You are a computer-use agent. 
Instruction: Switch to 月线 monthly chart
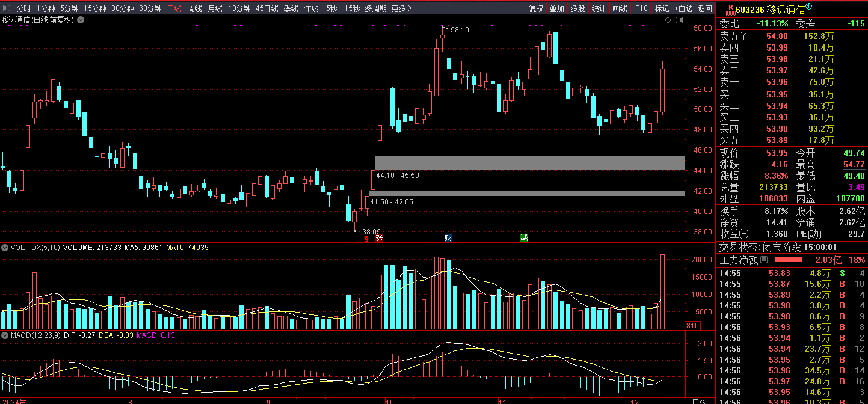click(x=215, y=8)
